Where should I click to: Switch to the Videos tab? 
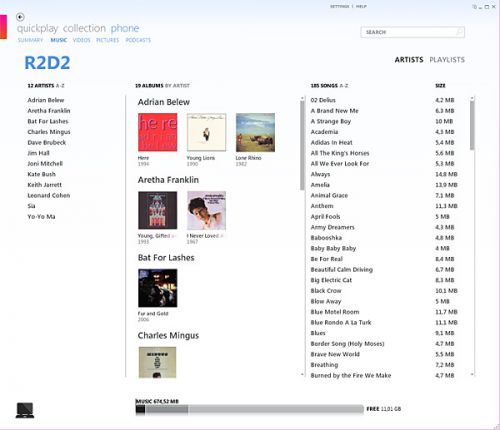pyautogui.click(x=82, y=40)
